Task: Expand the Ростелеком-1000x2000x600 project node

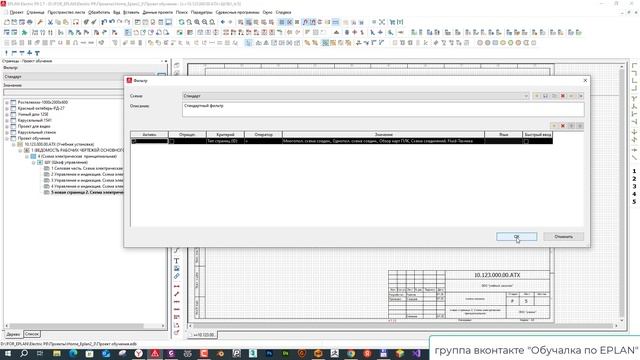Action: (x=7, y=102)
